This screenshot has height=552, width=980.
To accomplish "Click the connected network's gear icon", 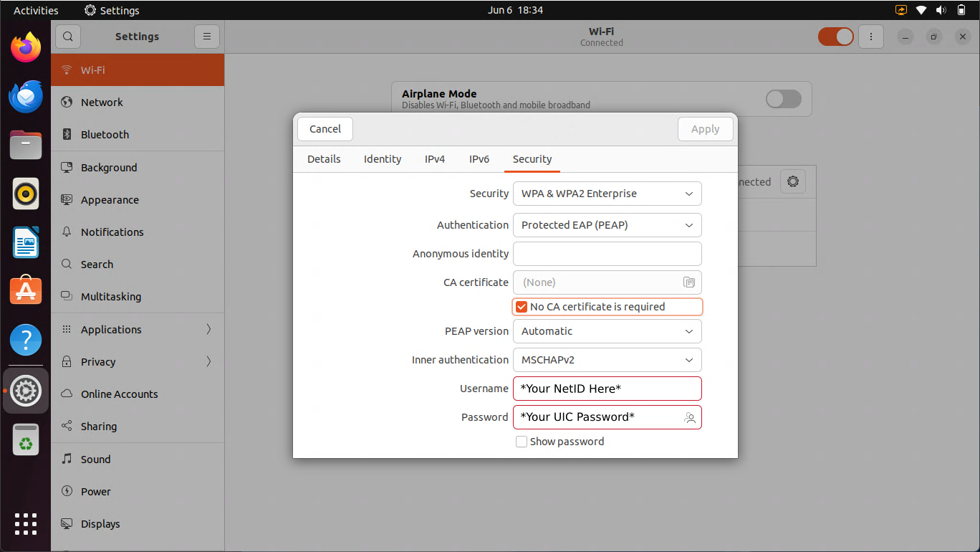I will click(x=793, y=182).
